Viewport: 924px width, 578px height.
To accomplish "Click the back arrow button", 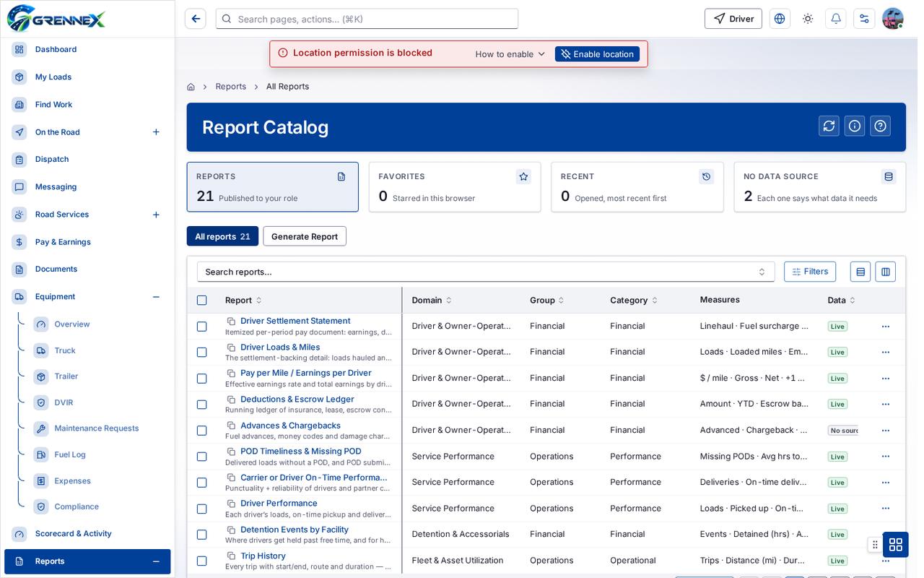I will (195, 19).
